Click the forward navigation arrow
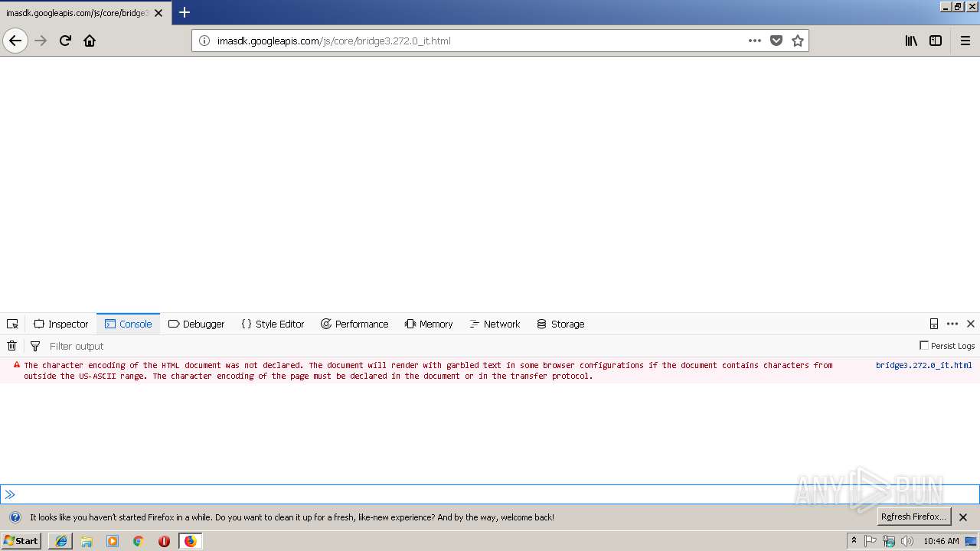This screenshot has height=551, width=980. pos(41,41)
